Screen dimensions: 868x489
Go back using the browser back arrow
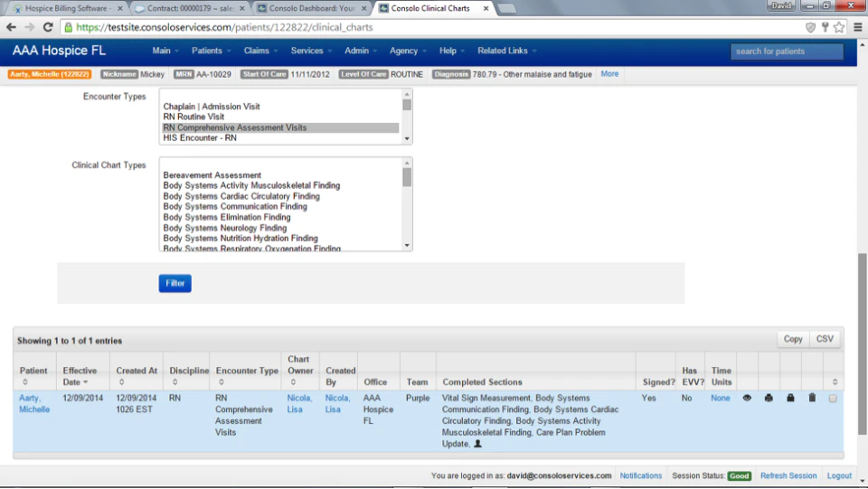click(12, 27)
